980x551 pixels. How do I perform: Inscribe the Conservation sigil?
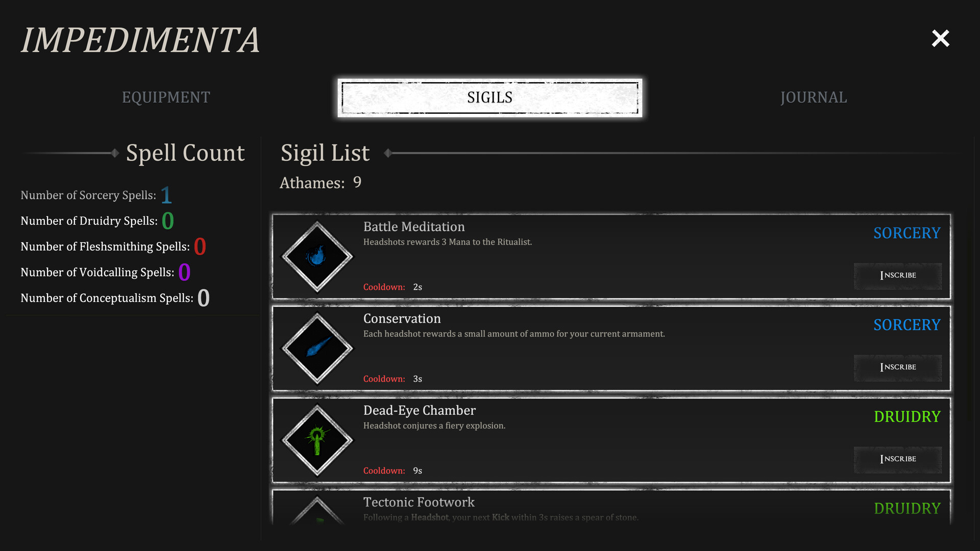click(x=898, y=367)
